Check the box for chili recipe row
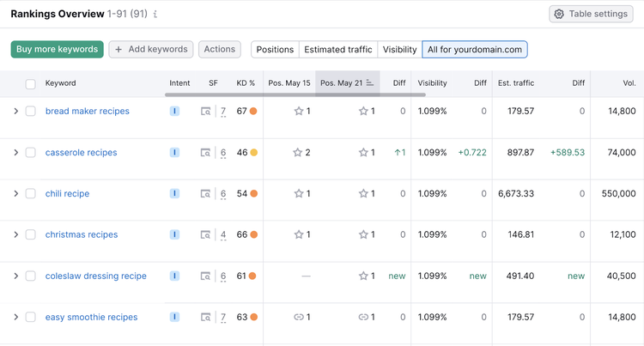 [x=30, y=193]
